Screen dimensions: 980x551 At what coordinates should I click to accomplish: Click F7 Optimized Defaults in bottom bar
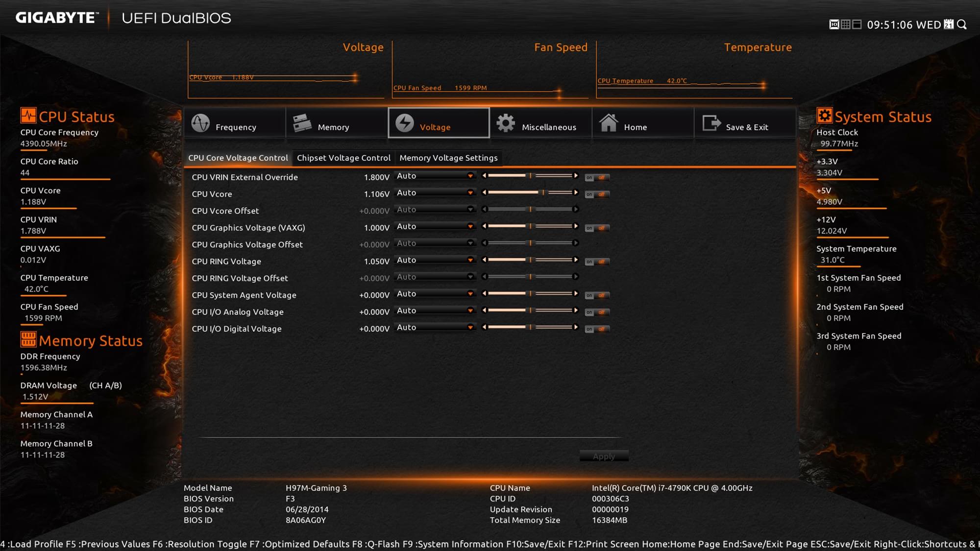click(299, 544)
